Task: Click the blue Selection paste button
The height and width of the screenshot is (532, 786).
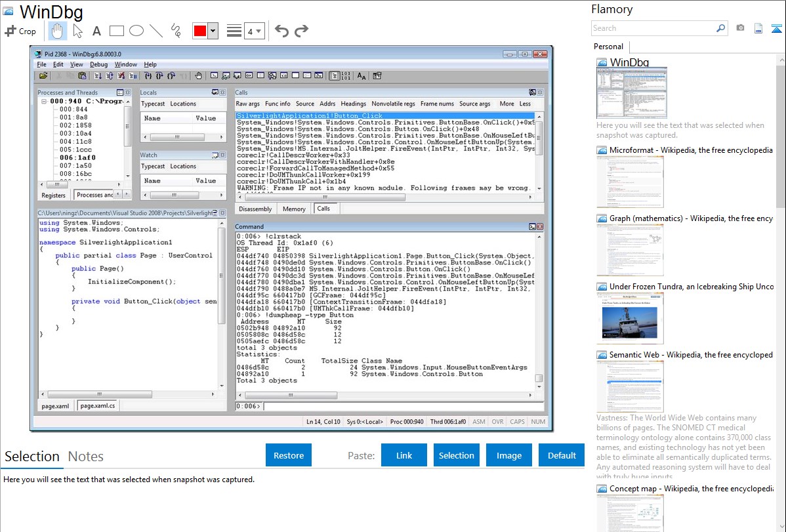Action: tap(456, 455)
